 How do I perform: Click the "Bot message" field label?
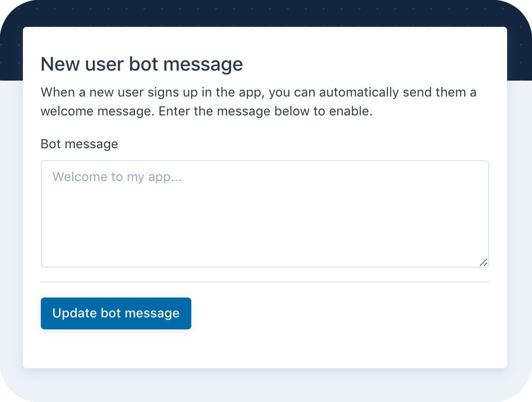click(79, 144)
